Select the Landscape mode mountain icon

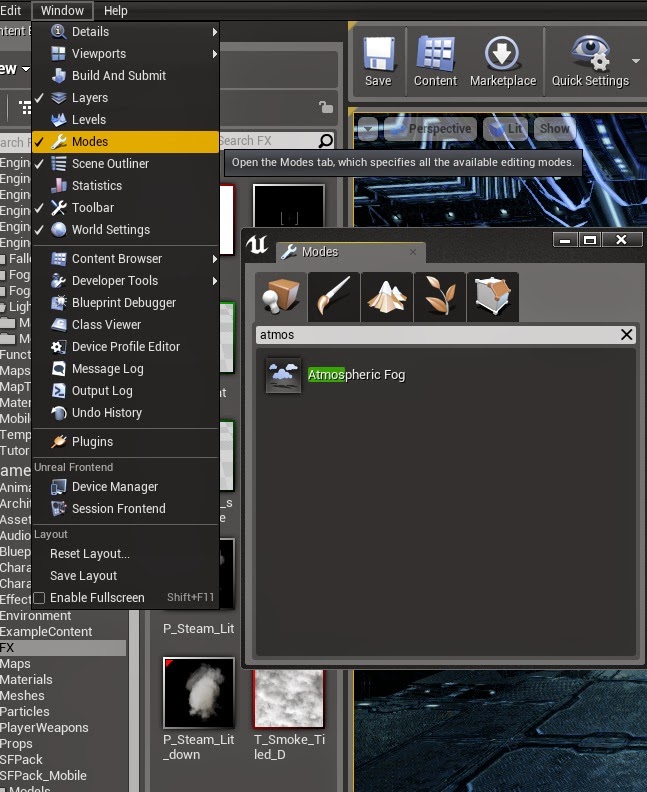[x=387, y=297]
